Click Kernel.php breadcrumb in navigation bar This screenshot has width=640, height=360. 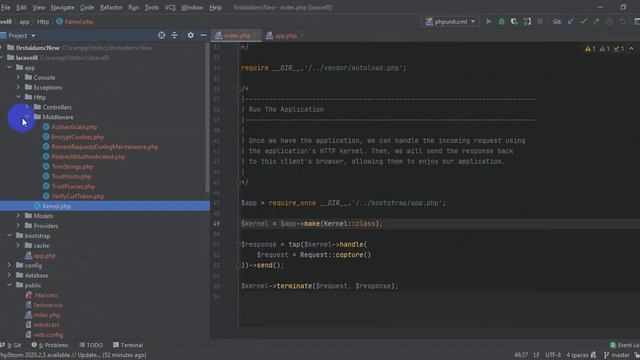pos(75,22)
